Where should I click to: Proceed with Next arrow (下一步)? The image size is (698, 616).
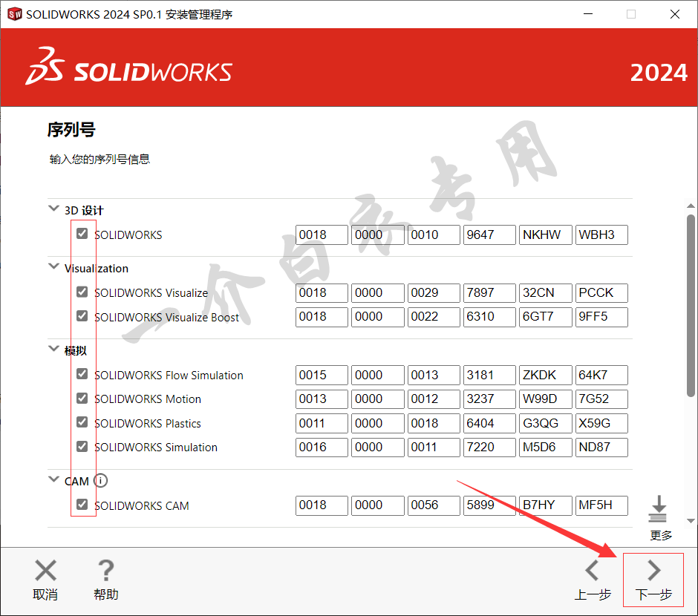pos(653,571)
